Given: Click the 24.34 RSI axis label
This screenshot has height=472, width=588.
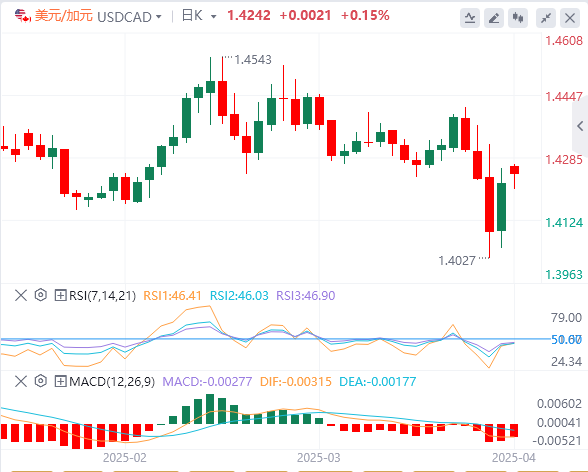Looking at the screenshot, I should pyautogui.click(x=566, y=362).
